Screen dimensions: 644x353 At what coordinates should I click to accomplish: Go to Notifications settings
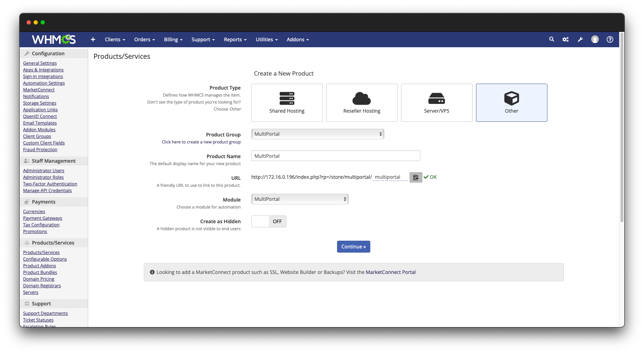tap(36, 97)
